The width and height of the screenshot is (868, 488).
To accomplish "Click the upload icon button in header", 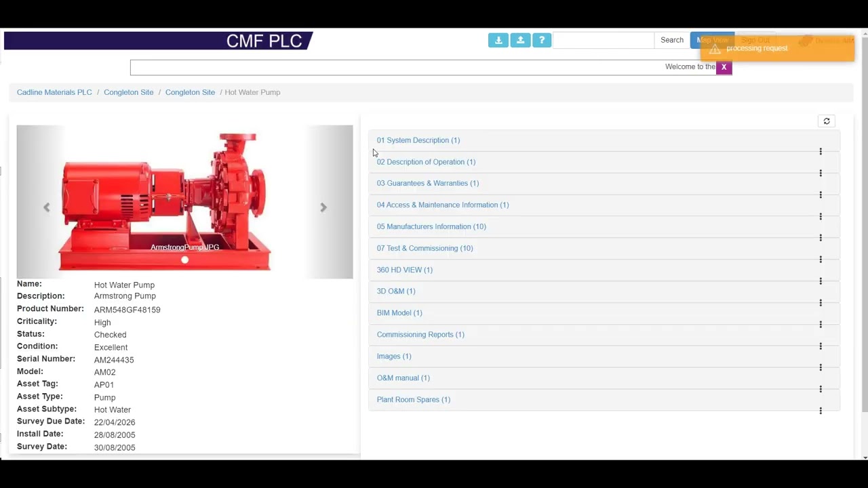I will (520, 40).
